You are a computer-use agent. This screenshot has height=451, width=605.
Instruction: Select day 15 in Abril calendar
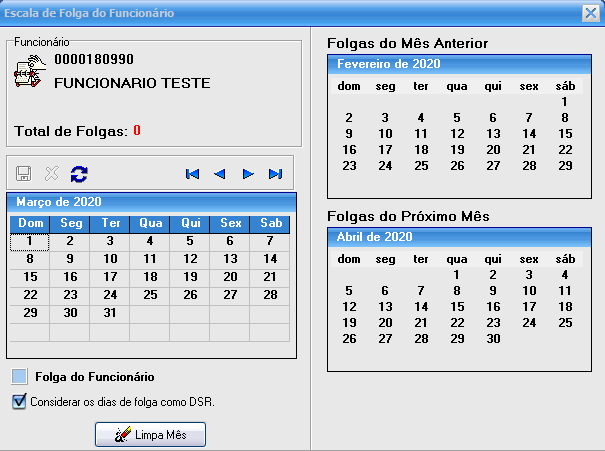[455, 307]
